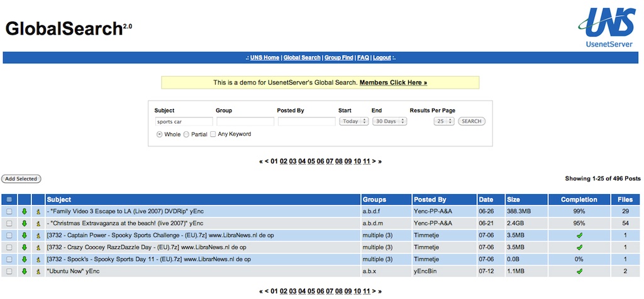Go to page 03 in bottom pagination
The height and width of the screenshot is (299, 644).
[293, 291]
